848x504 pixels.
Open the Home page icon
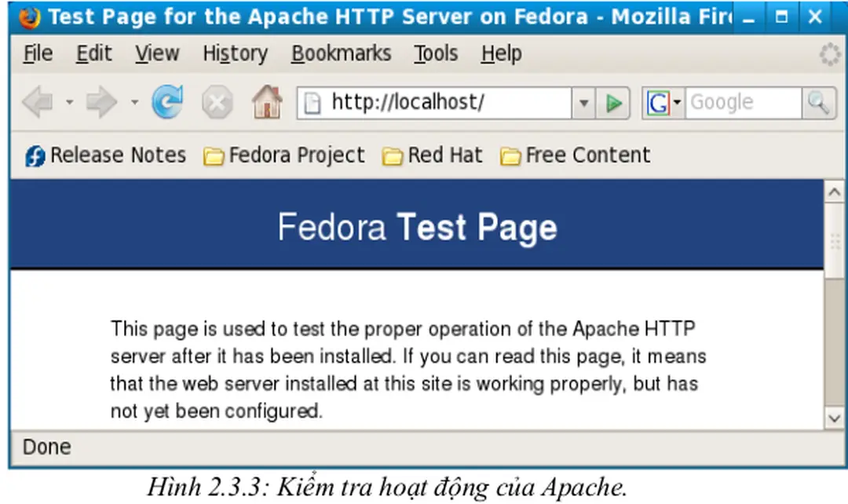(x=267, y=102)
